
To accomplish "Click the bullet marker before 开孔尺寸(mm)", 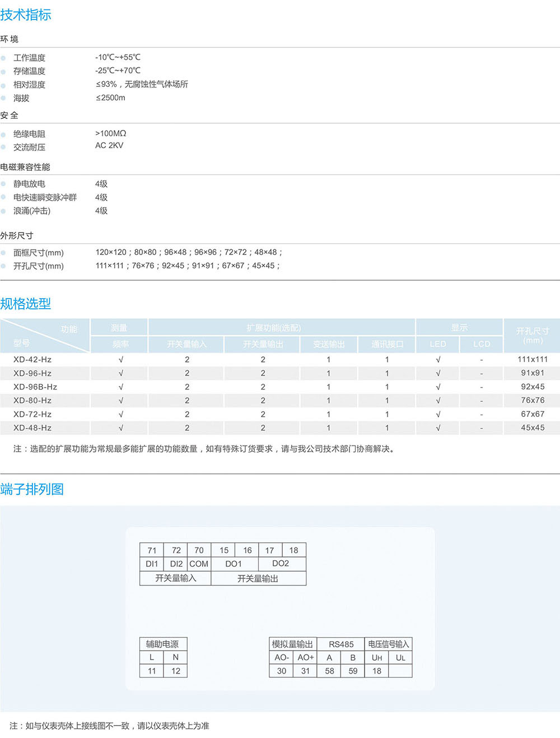I will coord(3,266).
